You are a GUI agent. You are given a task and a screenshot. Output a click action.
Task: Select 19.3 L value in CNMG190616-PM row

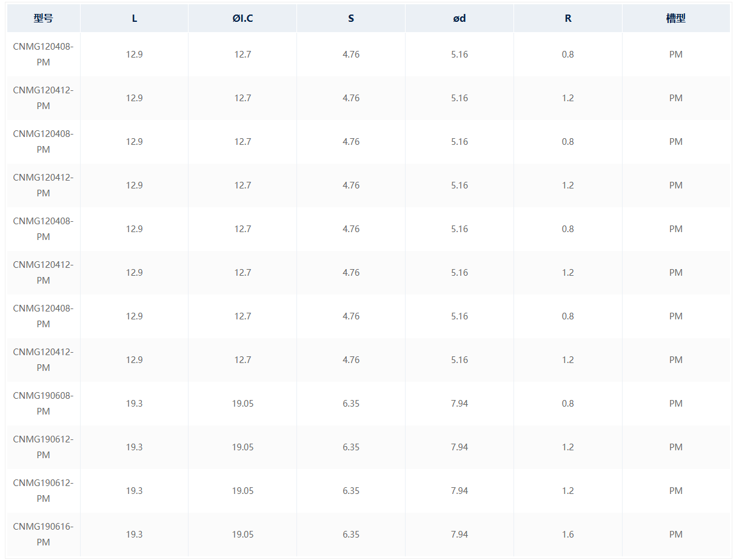pos(134,535)
